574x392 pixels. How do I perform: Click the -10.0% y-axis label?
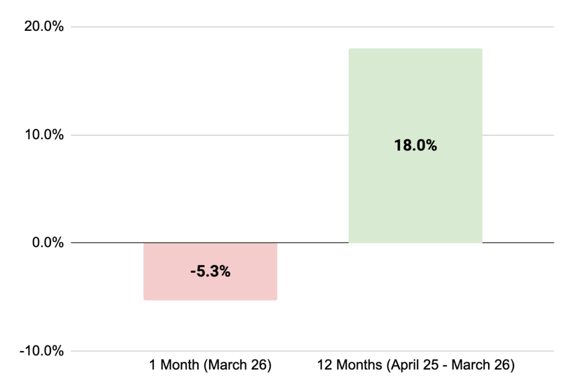41,352
